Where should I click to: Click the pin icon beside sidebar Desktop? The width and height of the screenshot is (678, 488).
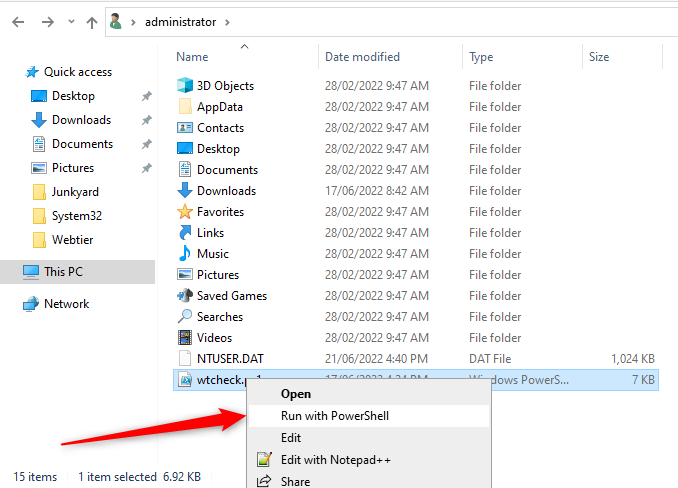tap(147, 96)
